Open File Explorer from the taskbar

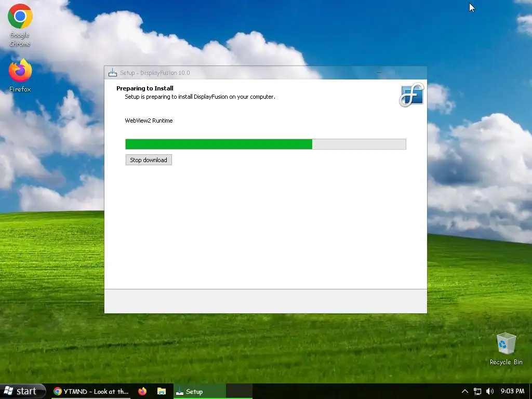(162, 392)
